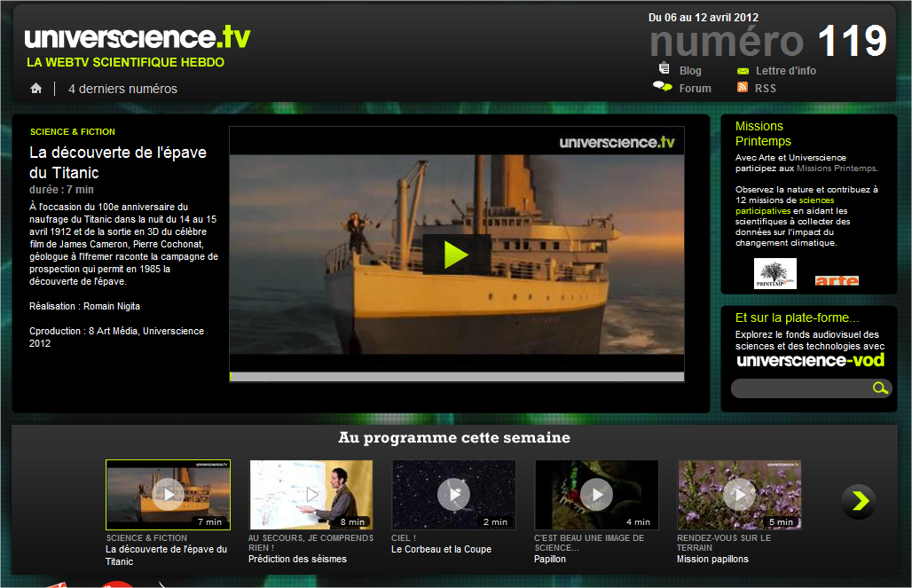Click the universcience-vod logo

point(810,360)
